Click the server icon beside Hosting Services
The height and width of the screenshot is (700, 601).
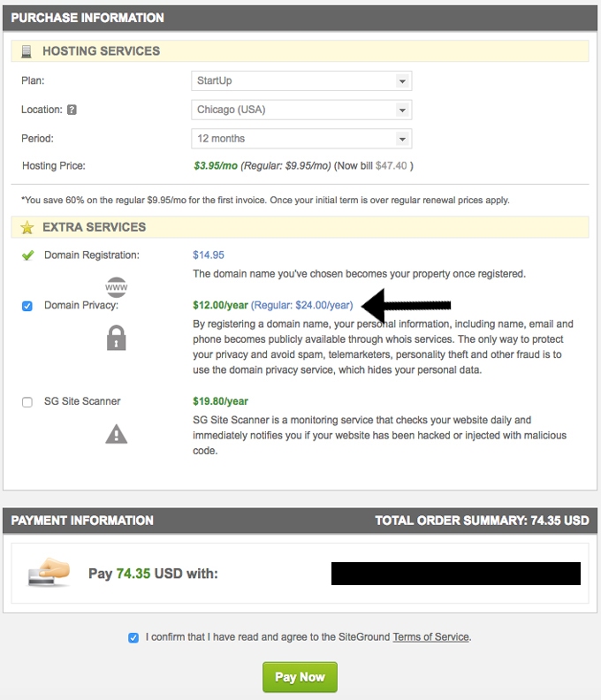pyautogui.click(x=27, y=51)
